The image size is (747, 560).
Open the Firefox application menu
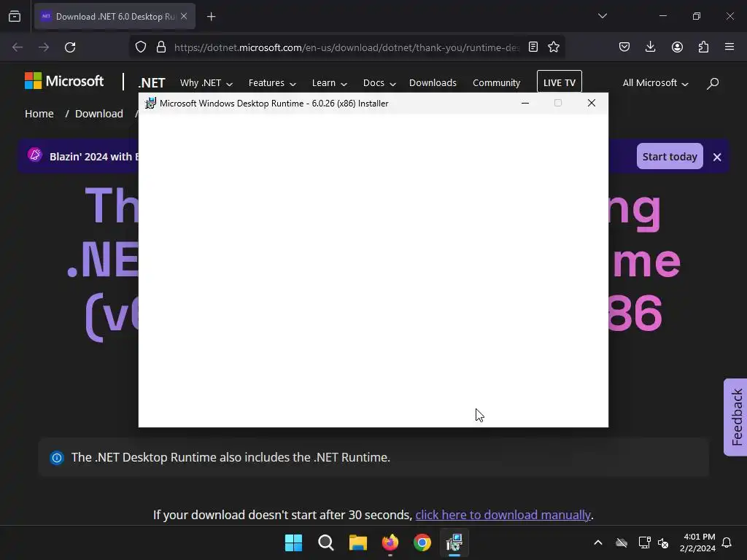coord(729,47)
